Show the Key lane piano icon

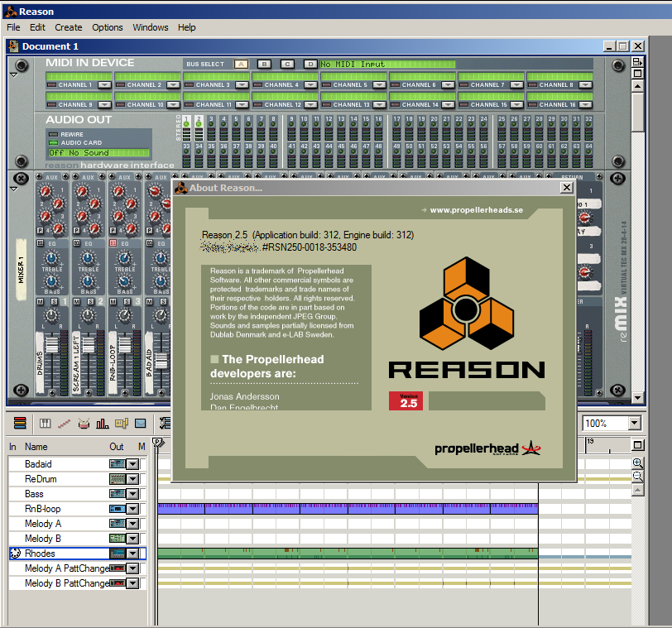pos(45,424)
